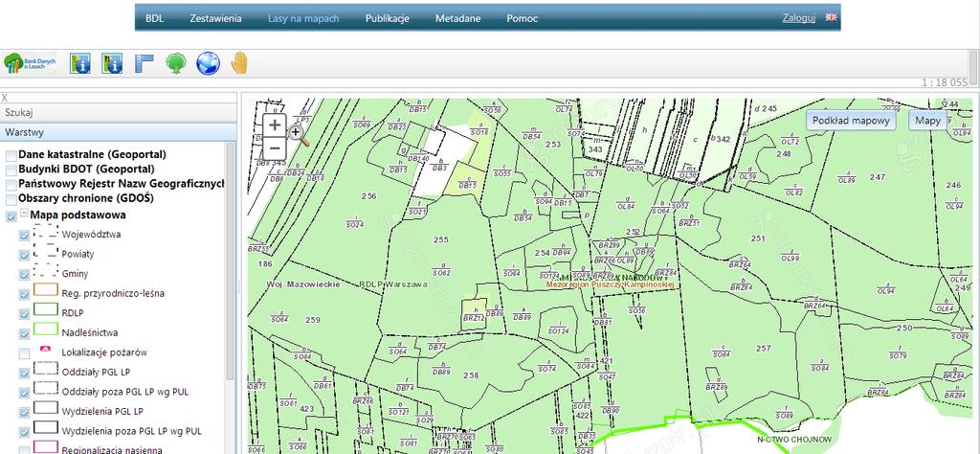The height and width of the screenshot is (454, 980).
Task: Click compartment number 258 on map
Action: 471,375
